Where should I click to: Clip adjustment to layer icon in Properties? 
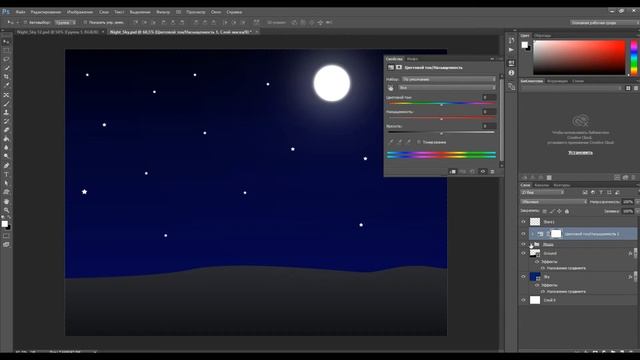(453, 172)
